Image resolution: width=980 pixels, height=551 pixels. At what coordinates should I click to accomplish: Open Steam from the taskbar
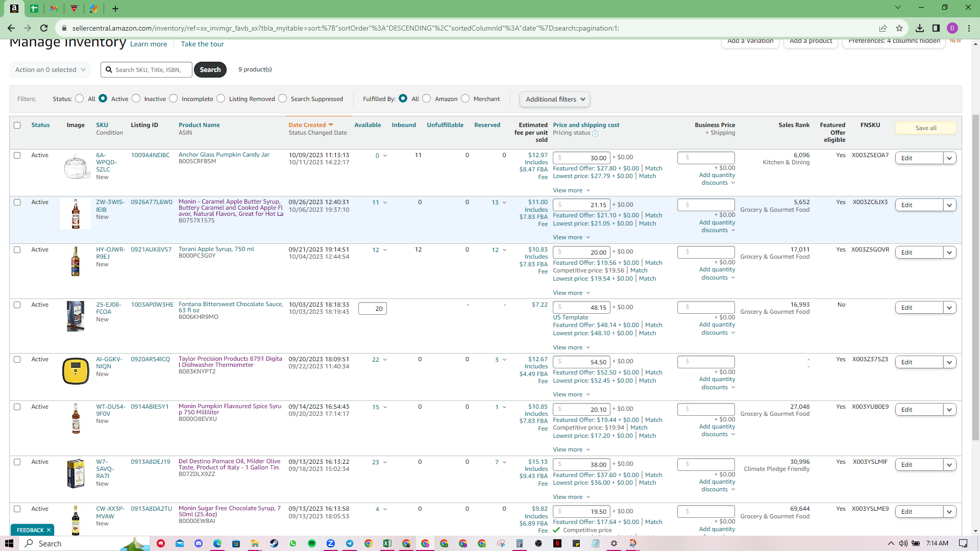tap(274, 543)
